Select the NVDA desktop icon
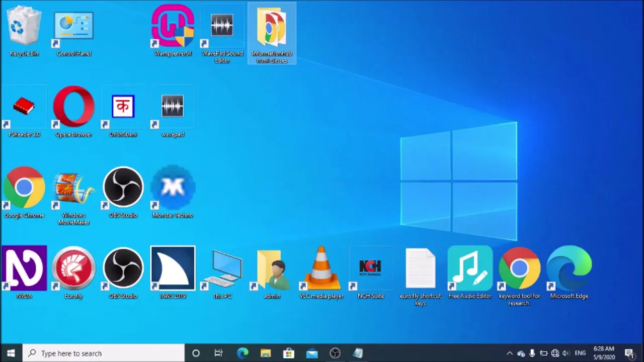Screen dimensions: 644x362 coord(24,273)
